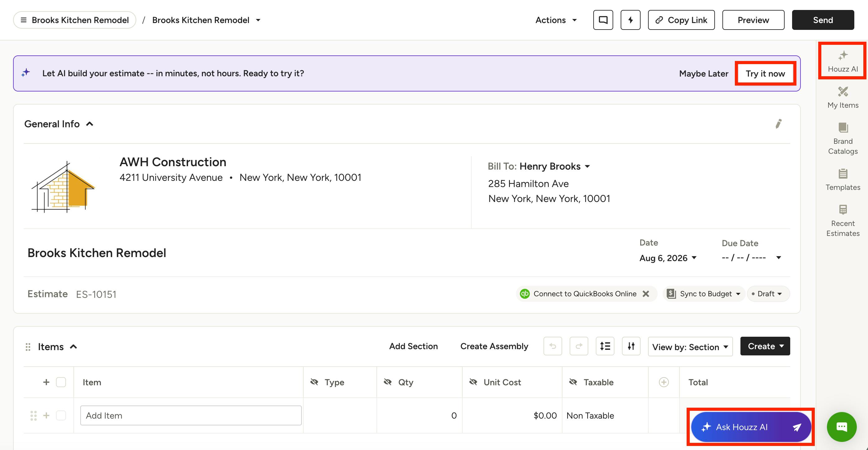Screen dimensions: 868x450
Task: Click Try it now in the AI banner
Action: (x=765, y=73)
